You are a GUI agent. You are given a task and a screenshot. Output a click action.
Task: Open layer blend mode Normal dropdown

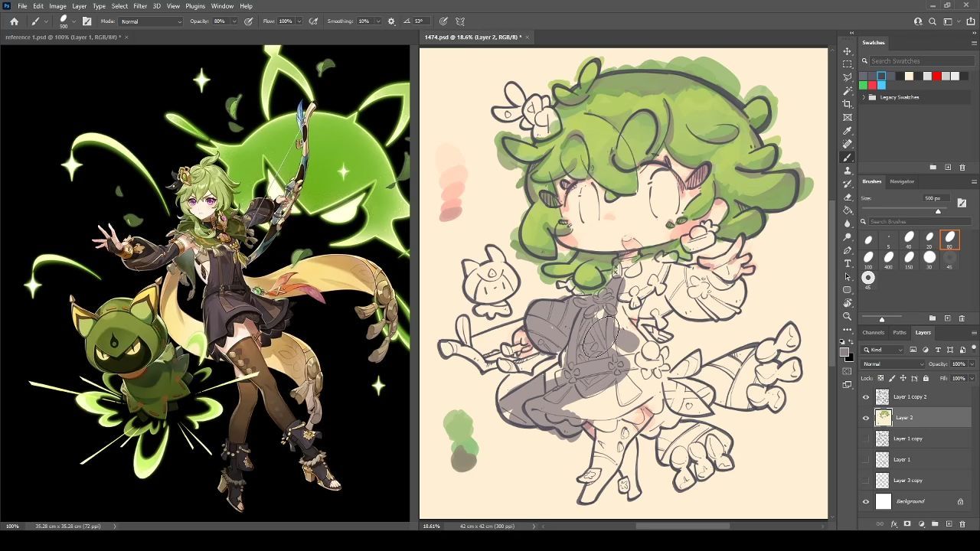pos(892,364)
